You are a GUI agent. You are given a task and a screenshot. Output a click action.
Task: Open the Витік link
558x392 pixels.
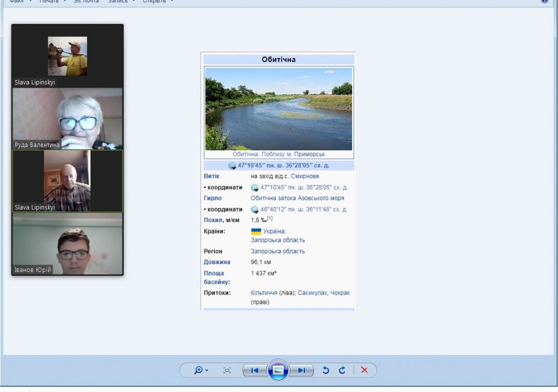coord(211,176)
